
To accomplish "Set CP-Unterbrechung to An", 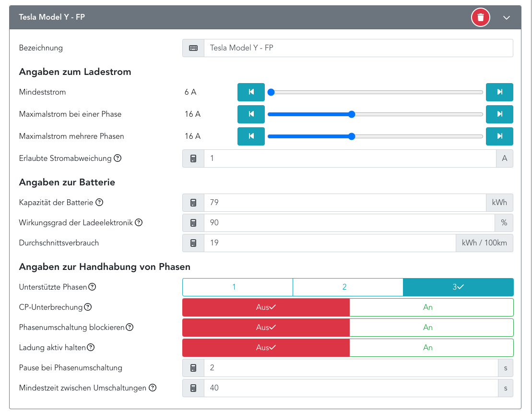I will pyautogui.click(x=431, y=307).
